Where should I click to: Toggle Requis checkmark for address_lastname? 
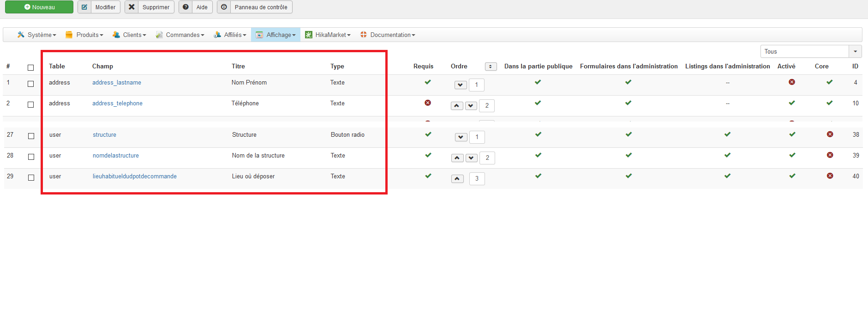click(428, 82)
